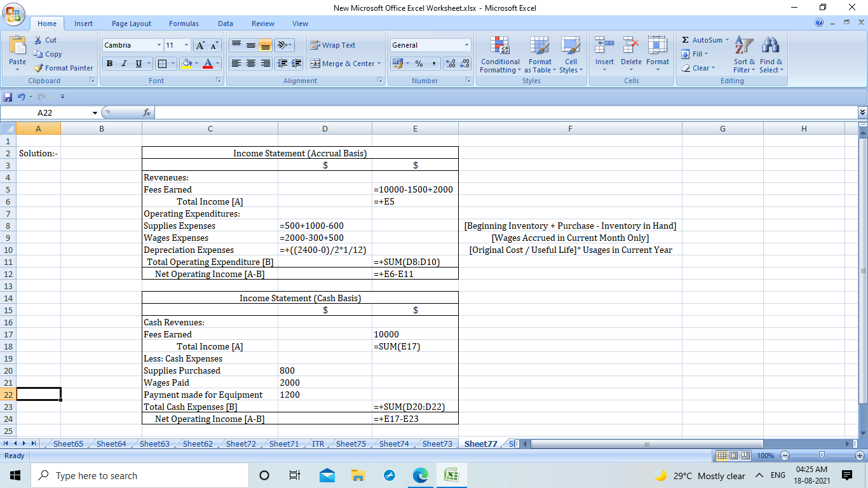Image resolution: width=868 pixels, height=488 pixels.
Task: Toggle Bold formatting
Action: click(x=109, y=64)
